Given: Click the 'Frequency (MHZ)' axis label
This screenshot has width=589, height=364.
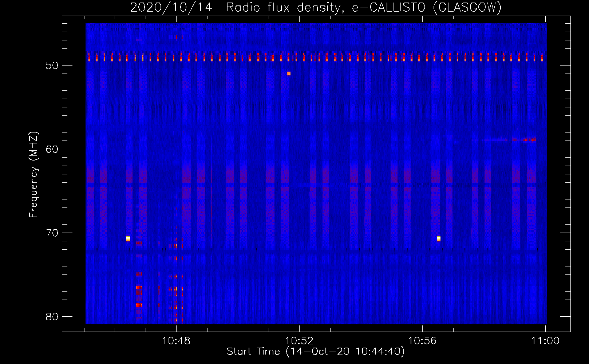Looking at the screenshot, I should pos(33,175).
